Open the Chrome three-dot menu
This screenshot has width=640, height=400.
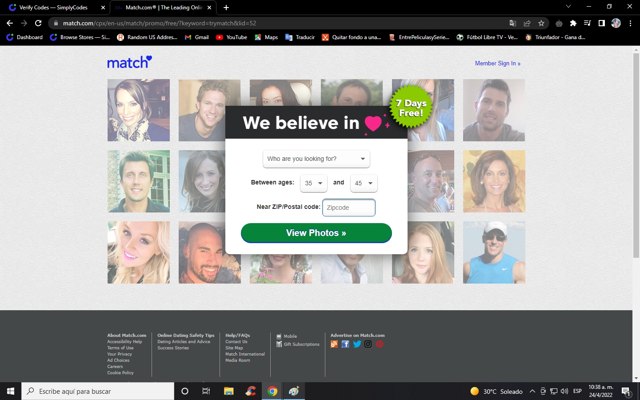[x=630, y=23]
